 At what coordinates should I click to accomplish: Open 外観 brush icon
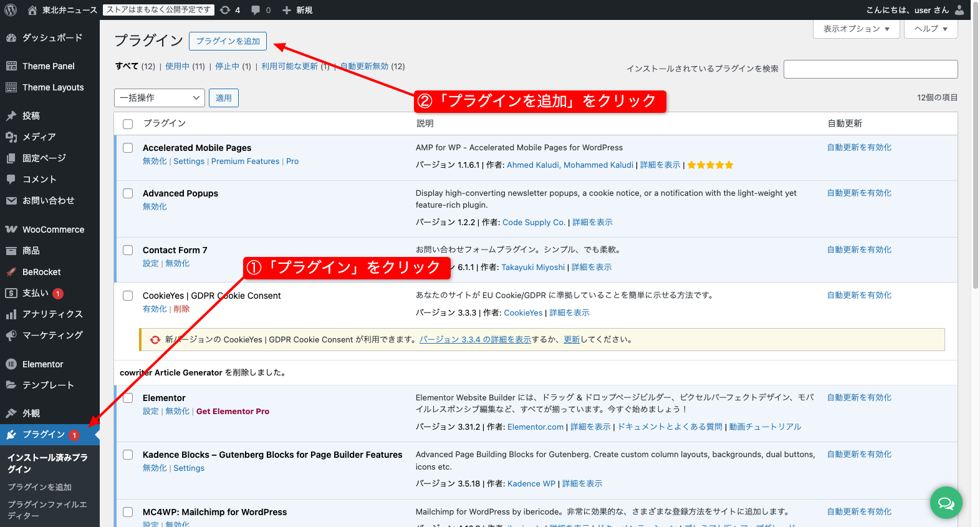click(11, 413)
